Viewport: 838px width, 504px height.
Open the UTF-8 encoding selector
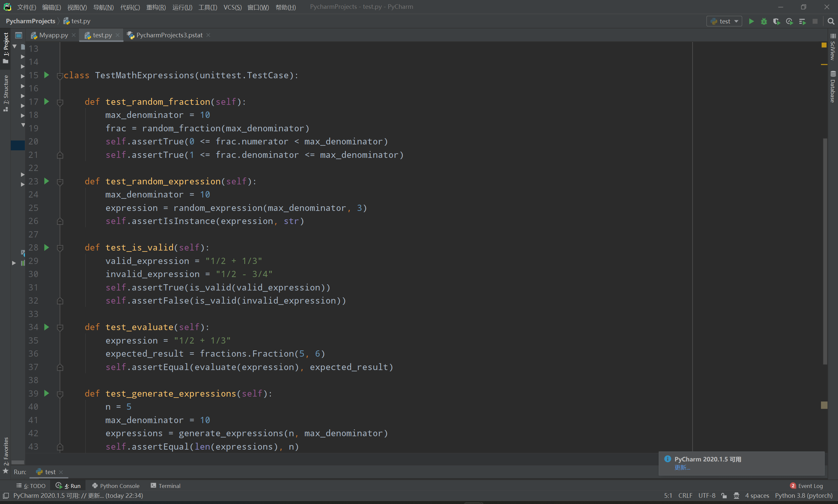coord(707,495)
